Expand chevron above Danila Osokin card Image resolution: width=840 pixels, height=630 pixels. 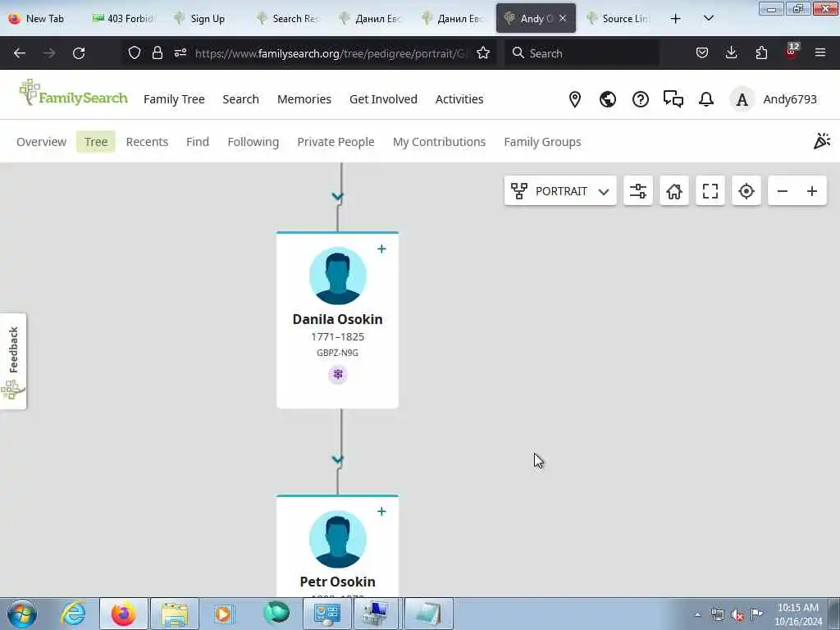click(x=337, y=197)
